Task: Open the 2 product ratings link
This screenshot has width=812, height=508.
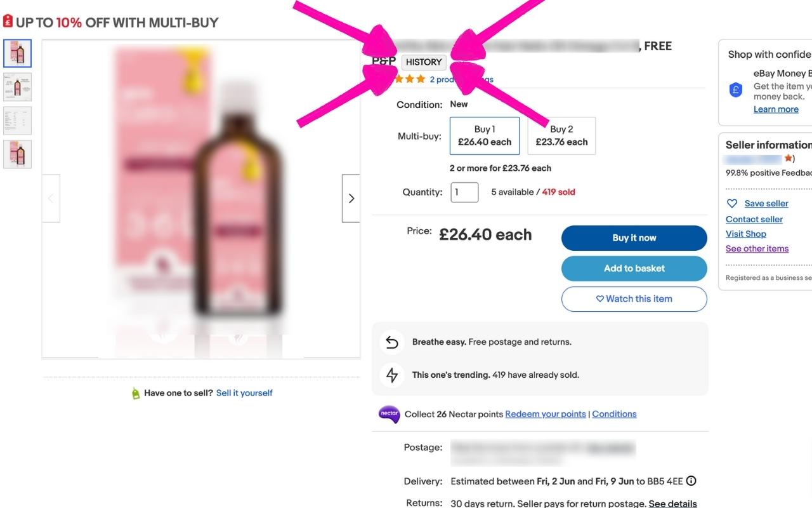Action: click(x=458, y=79)
